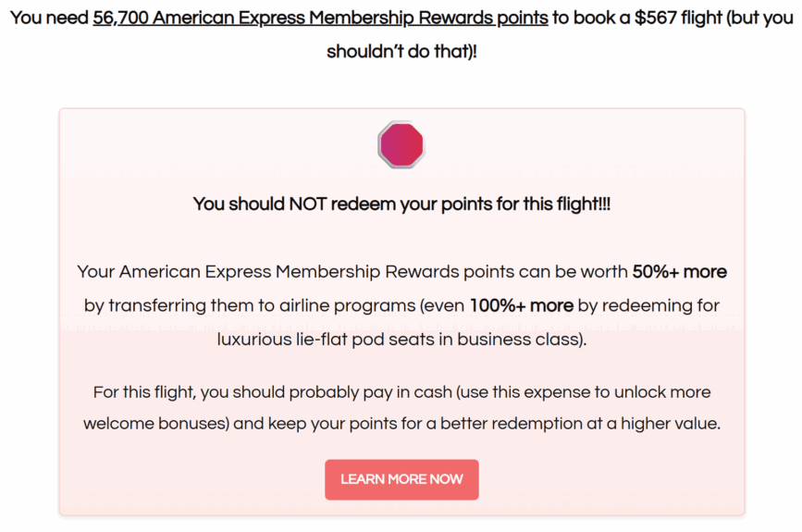The height and width of the screenshot is (532, 802).
Task: Click the "business class)" words
Action: point(522,340)
